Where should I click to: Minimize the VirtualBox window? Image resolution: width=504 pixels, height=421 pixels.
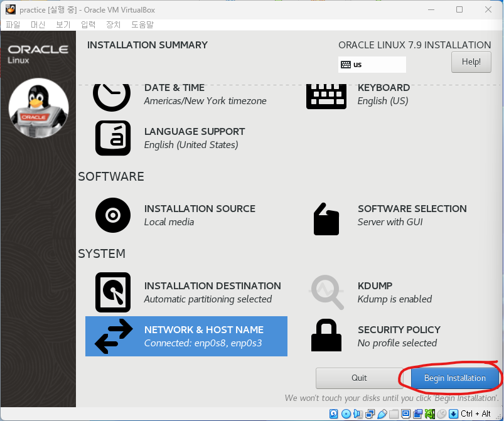click(x=431, y=9)
